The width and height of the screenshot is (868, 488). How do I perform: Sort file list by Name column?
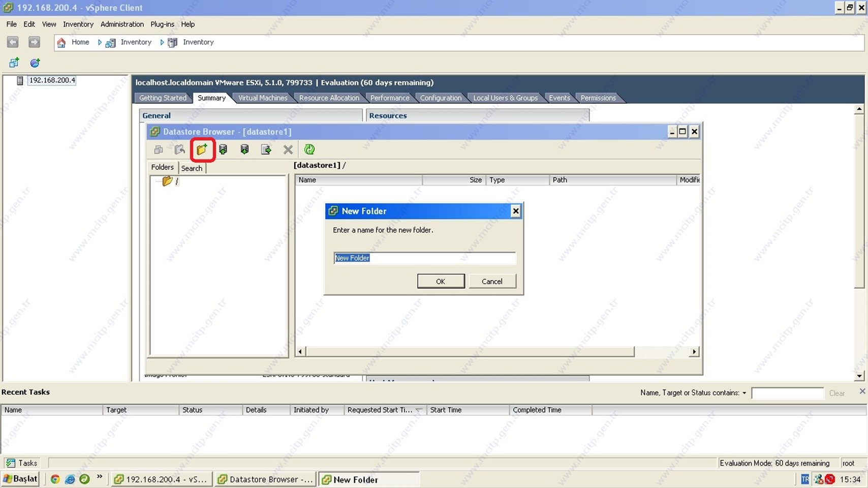tap(359, 180)
